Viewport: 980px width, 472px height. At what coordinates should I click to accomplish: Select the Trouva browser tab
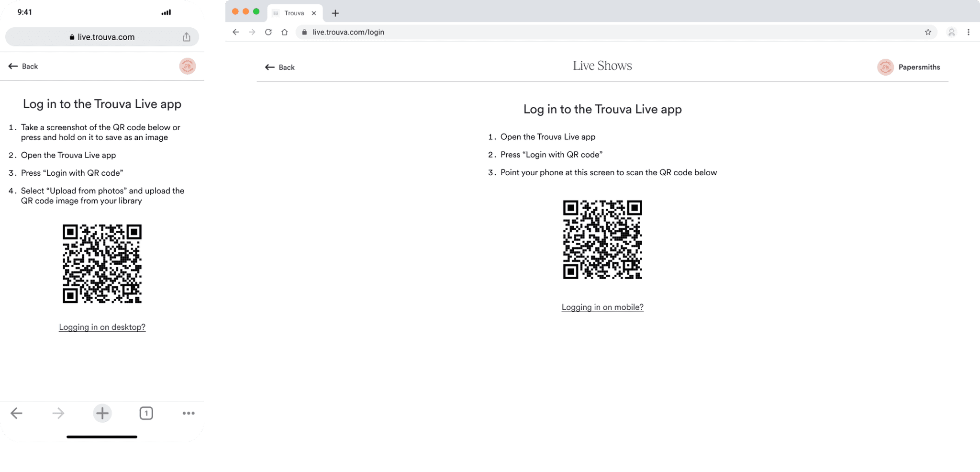(x=294, y=13)
